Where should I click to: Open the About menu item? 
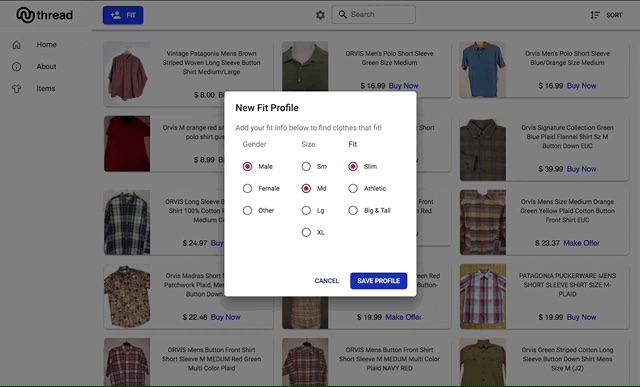coord(47,67)
